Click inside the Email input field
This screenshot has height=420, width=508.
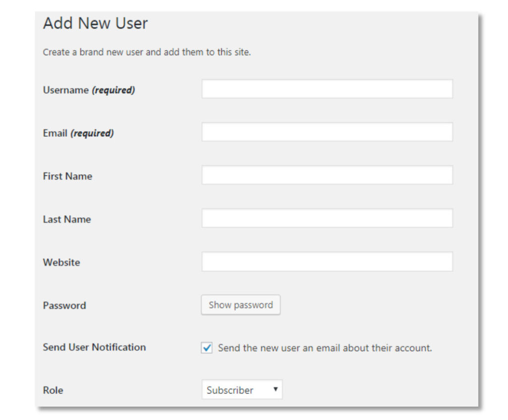pyautogui.click(x=327, y=132)
